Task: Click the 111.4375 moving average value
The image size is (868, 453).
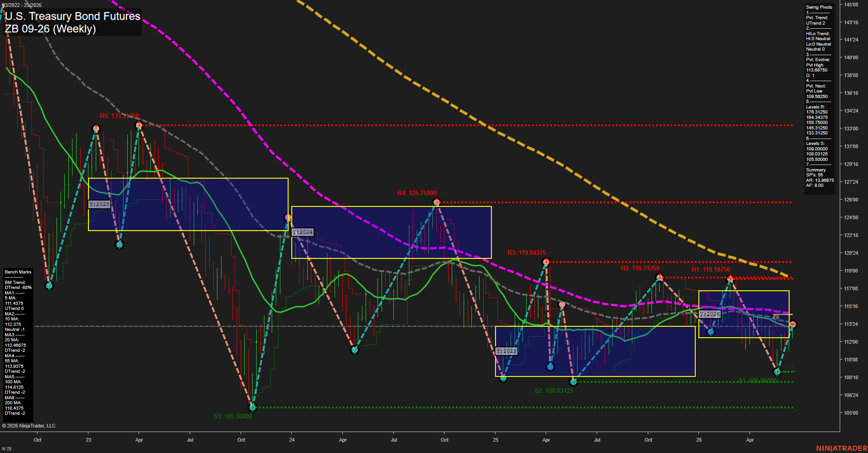Action: [x=14, y=304]
